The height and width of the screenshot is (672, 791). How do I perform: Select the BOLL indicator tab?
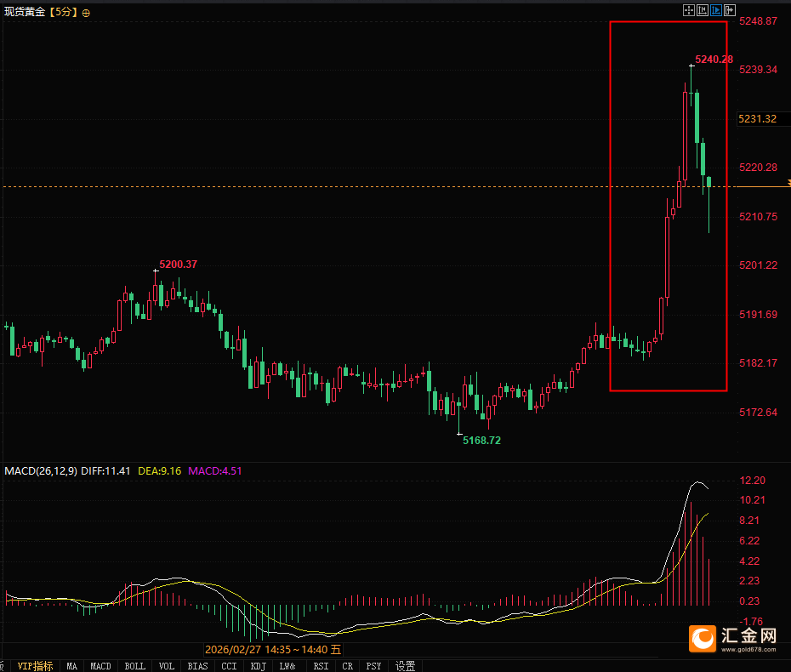pos(134,666)
